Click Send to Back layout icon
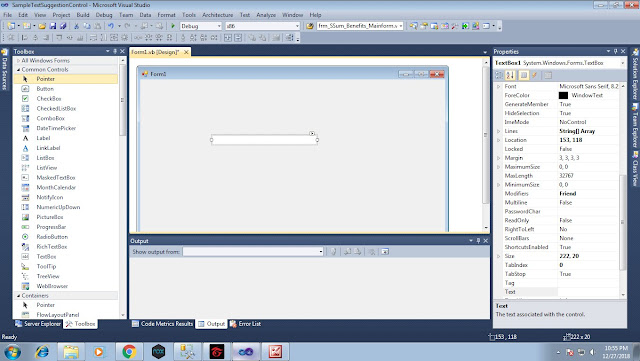The width and height of the screenshot is (640, 361). 263,38
